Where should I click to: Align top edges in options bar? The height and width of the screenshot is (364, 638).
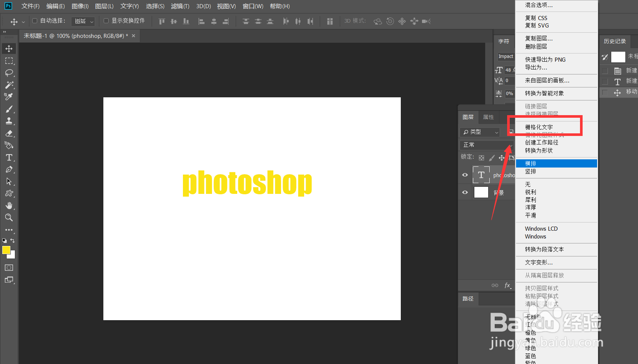[162, 21]
